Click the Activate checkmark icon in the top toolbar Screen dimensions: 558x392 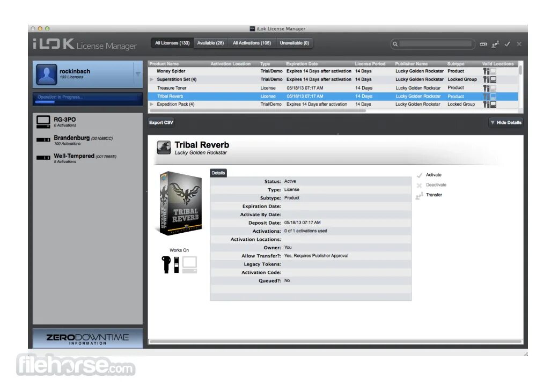click(507, 44)
